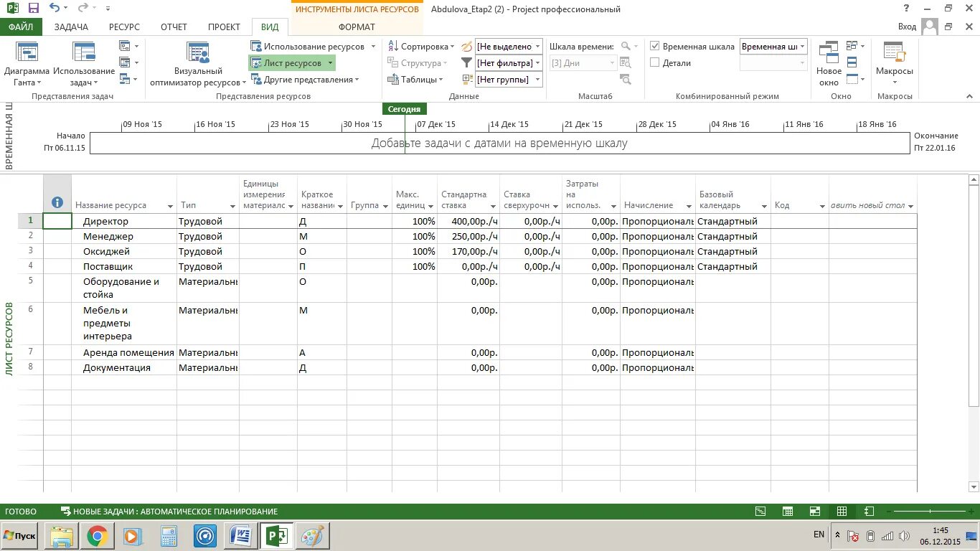Open Тип column filter arrow
This screenshot has height=551, width=980.
pos(232,206)
